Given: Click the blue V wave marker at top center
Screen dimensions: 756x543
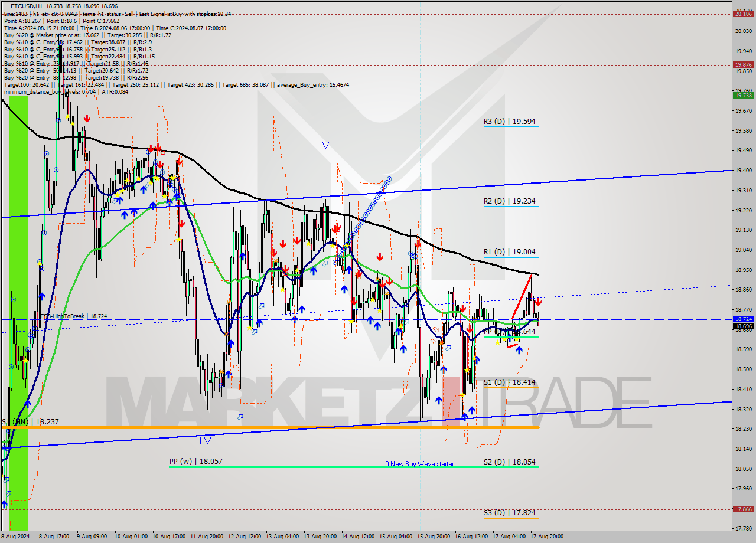Looking at the screenshot, I should [x=327, y=145].
